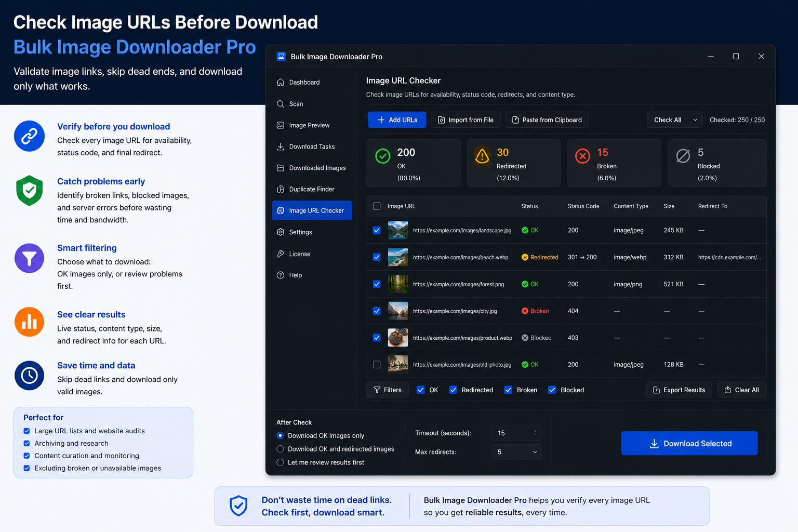
Task: Click the Download Tasks arrow icon
Action: click(281, 147)
